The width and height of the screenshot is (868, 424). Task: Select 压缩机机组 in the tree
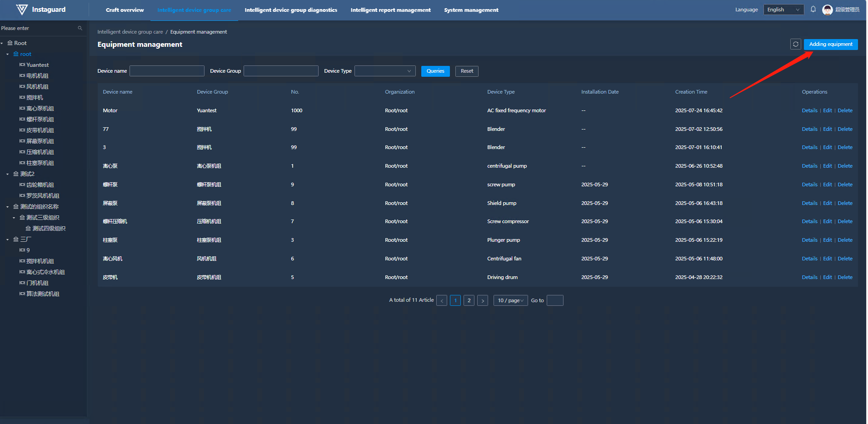pos(40,152)
